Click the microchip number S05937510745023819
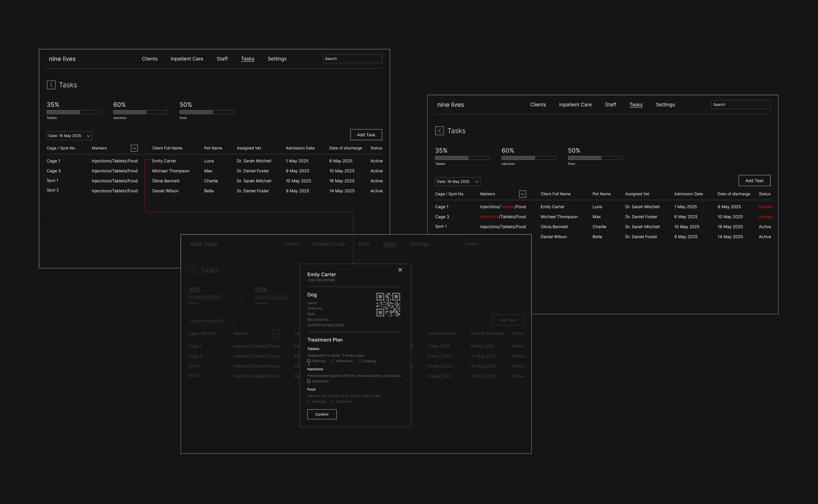The height and width of the screenshot is (504, 818). click(325, 325)
